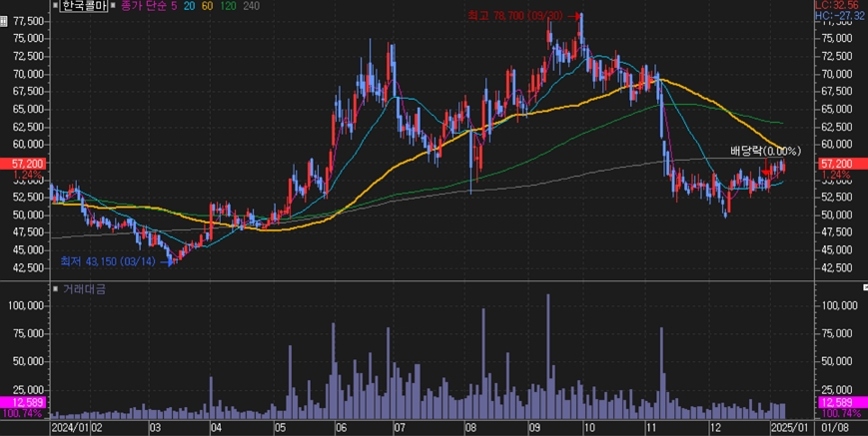Click the tallest September volume bar
Image resolution: width=868 pixels, height=436 pixels.
[x=548, y=356]
